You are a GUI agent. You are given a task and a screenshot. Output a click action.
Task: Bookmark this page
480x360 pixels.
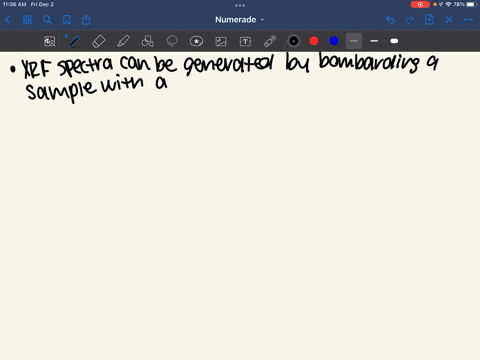(x=67, y=20)
